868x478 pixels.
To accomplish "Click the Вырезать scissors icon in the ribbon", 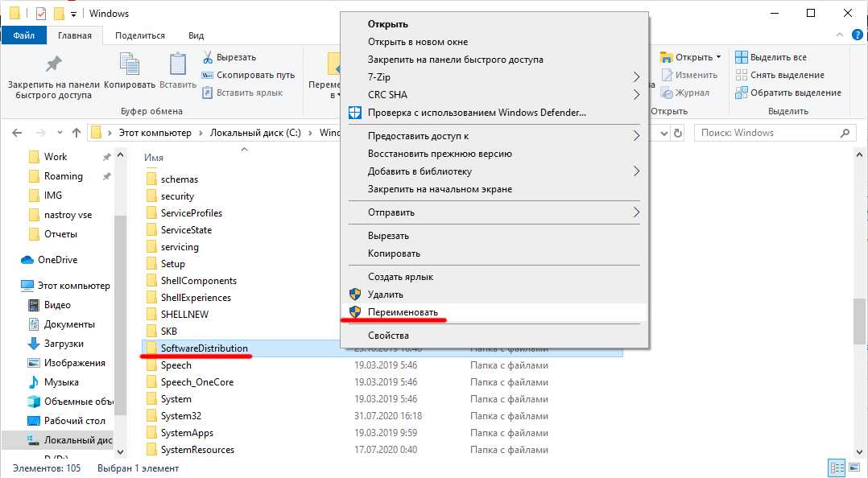I will (x=208, y=58).
